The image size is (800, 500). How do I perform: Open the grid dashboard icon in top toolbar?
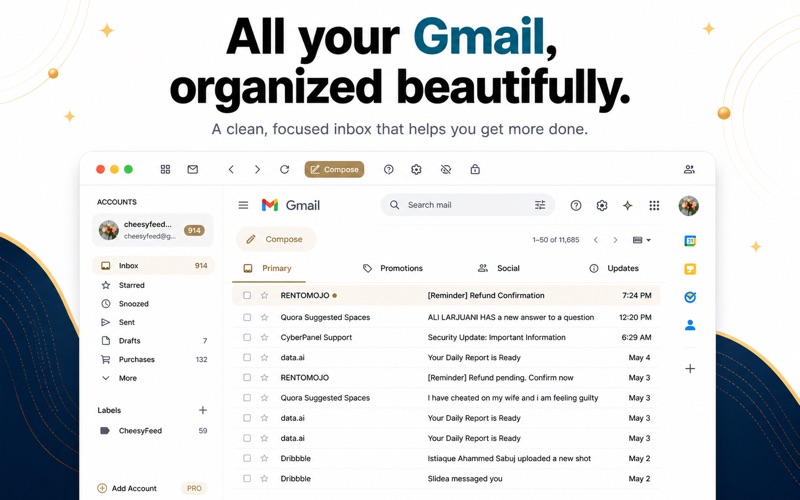point(165,169)
